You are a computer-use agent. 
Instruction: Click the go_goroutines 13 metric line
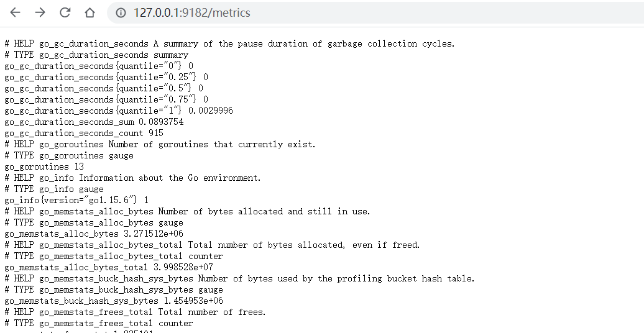point(44,166)
